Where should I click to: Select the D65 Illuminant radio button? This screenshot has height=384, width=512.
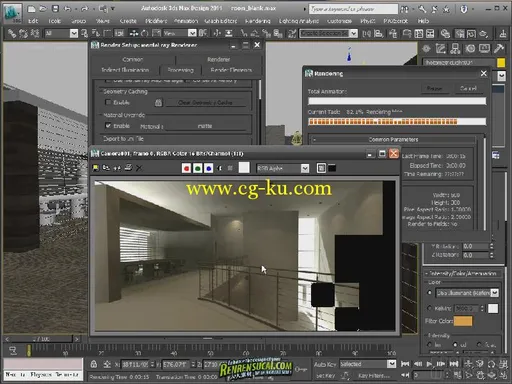coord(430,293)
